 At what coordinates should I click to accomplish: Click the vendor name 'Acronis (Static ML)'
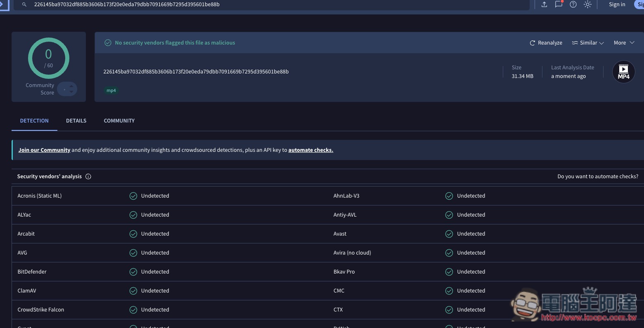coord(40,196)
